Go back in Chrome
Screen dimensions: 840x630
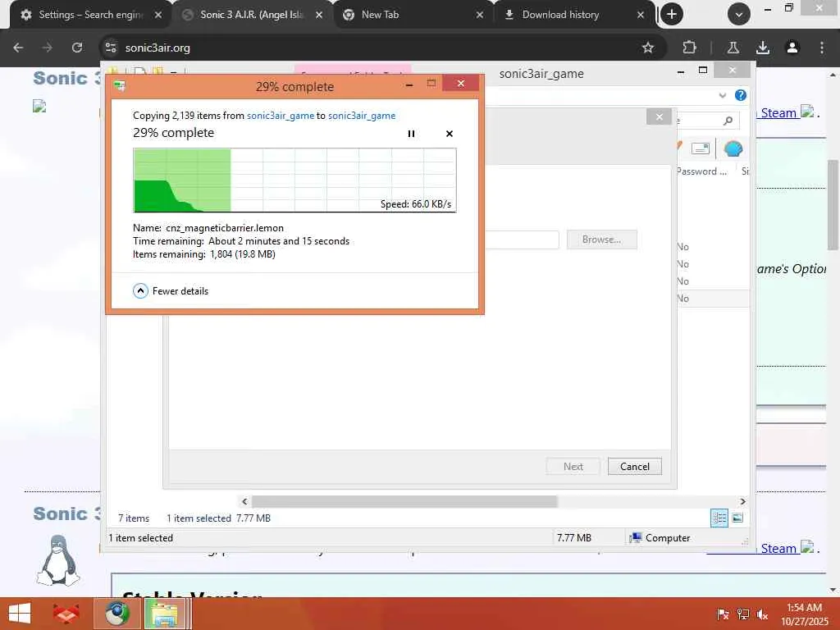pyautogui.click(x=18, y=48)
